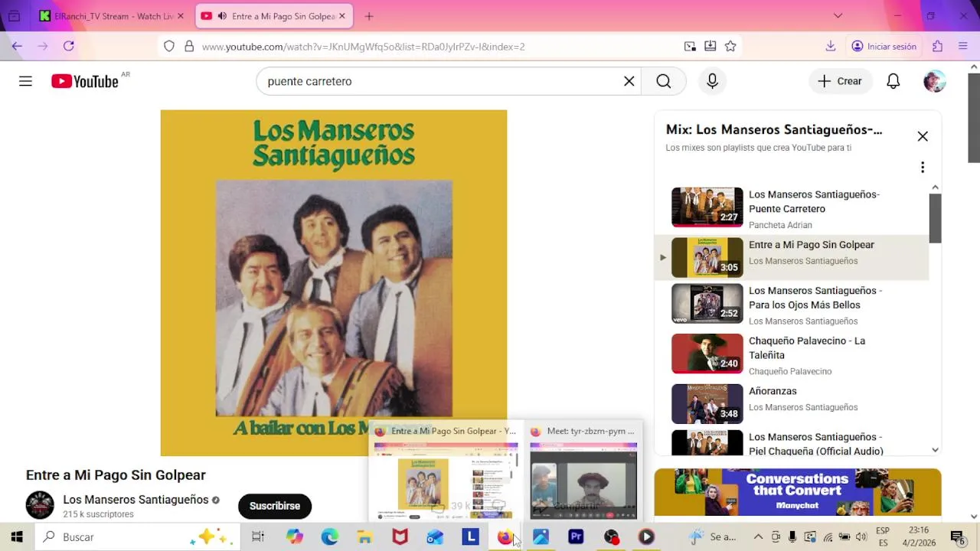Viewport: 980px width, 551px height.
Task: Open the Firefox application menu
Action: [963, 46]
